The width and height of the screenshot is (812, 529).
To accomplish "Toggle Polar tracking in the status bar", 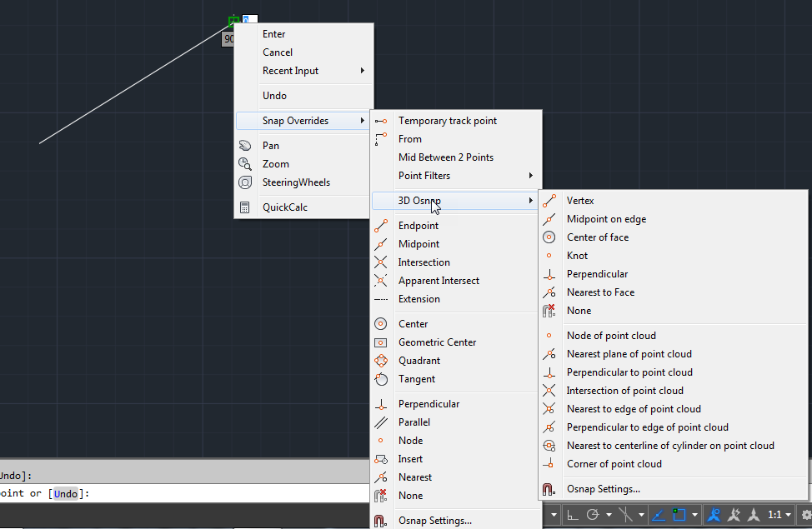I will (x=592, y=515).
